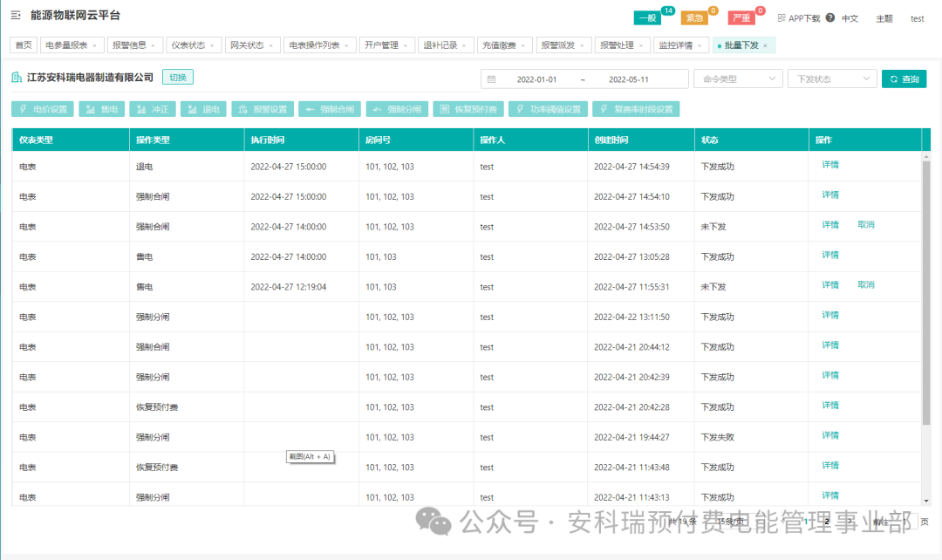942x560 pixels.
Task: Open 详情 for the 14:54:39 退电 row
Action: tap(830, 165)
